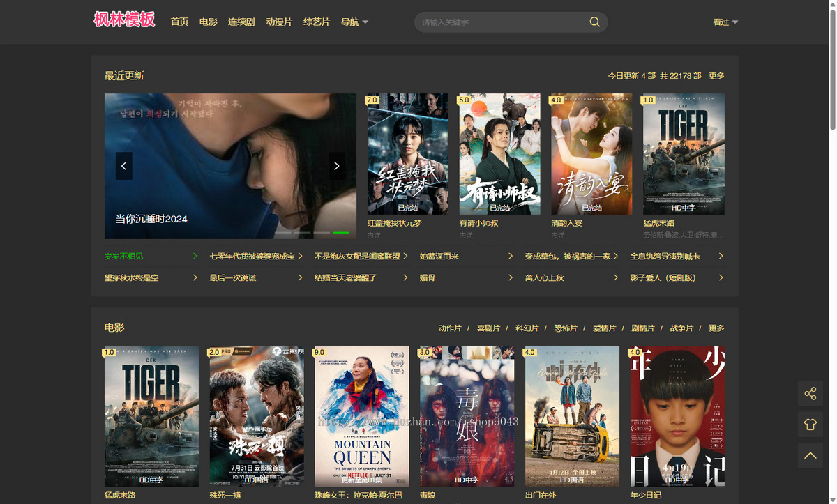Open 爱情片 category link
Viewport: 837px width, 504px height.
click(604, 328)
